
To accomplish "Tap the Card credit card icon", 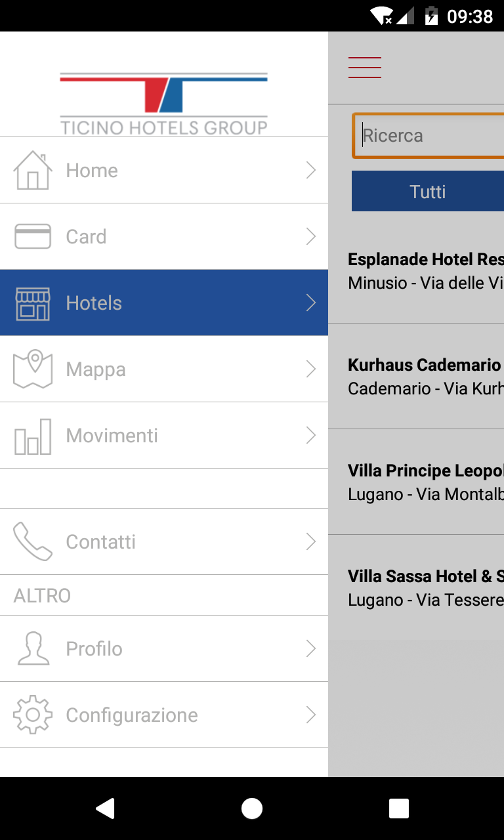I will (x=33, y=236).
